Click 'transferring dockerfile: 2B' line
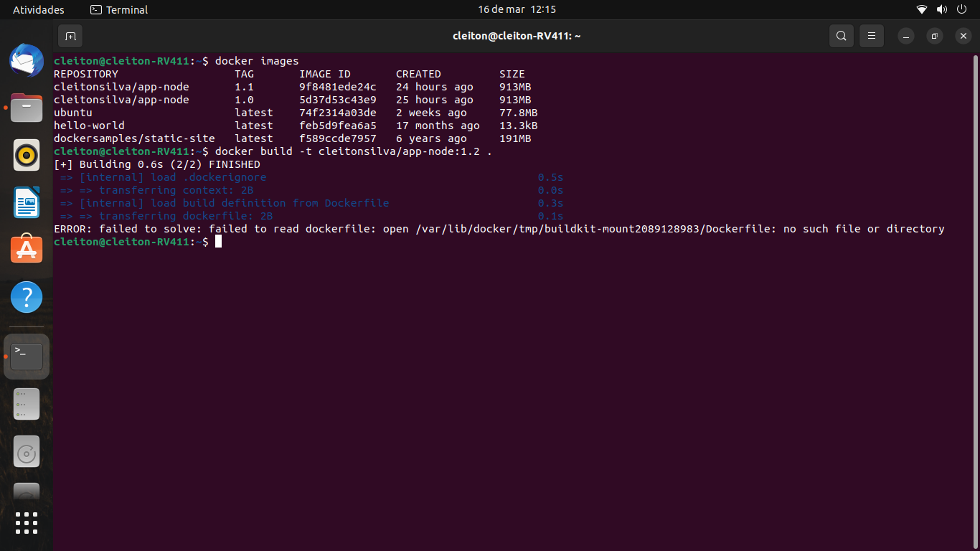 point(166,216)
